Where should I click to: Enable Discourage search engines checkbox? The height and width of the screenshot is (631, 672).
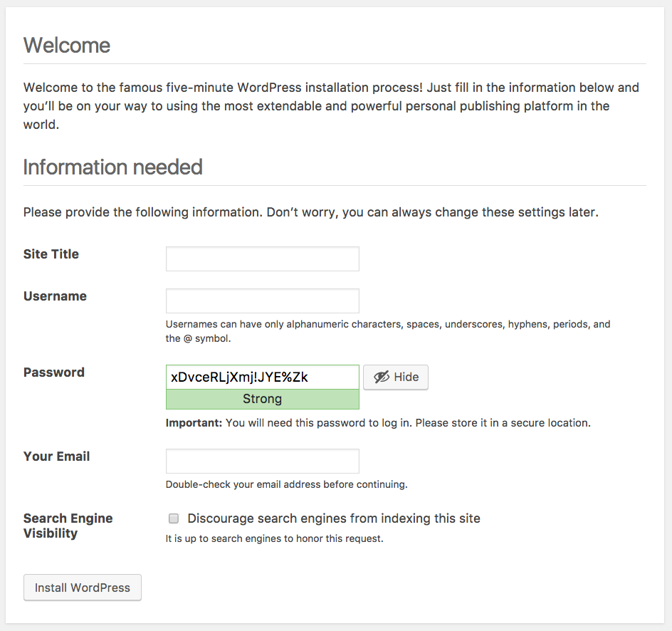point(173,518)
